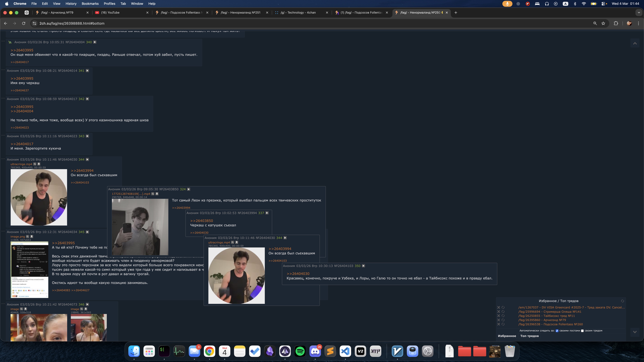Bookmark this page with star icon
The height and width of the screenshot is (362, 644).
point(603,23)
